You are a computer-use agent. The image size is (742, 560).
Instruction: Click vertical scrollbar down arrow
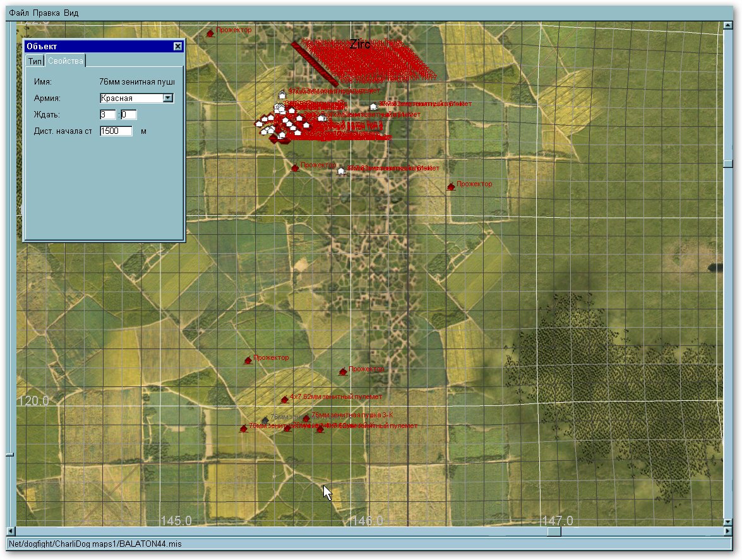(728, 521)
